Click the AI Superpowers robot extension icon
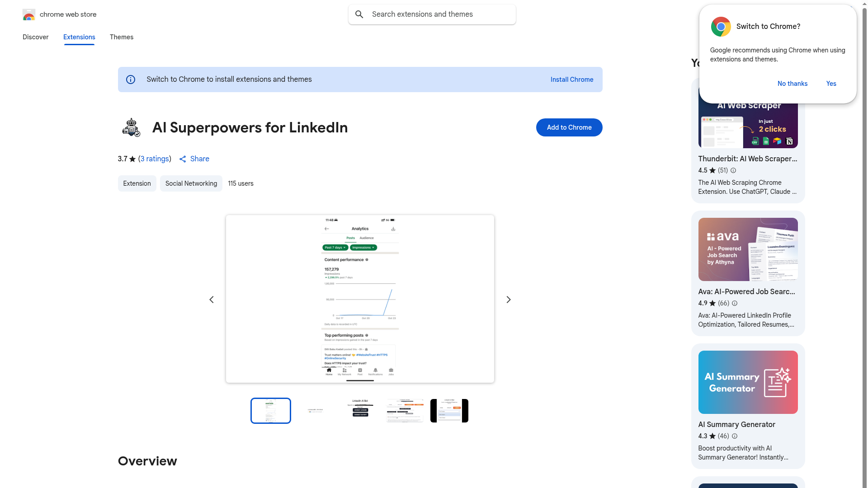The height and width of the screenshot is (488, 868). pyautogui.click(x=131, y=127)
